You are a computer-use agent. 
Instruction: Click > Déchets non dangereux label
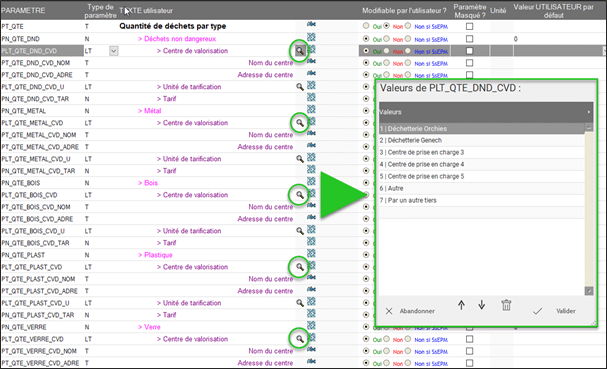pyautogui.click(x=177, y=39)
